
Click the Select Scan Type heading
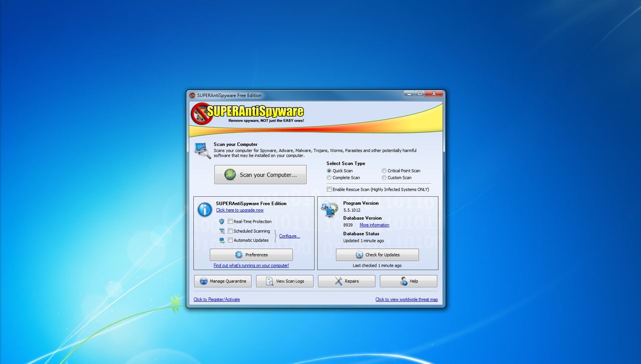click(346, 163)
